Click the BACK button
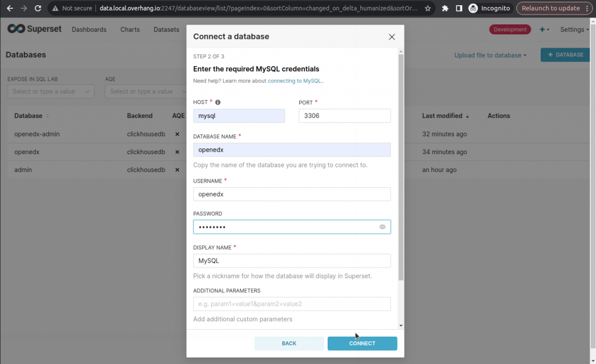Image resolution: width=596 pixels, height=364 pixels. pos(289,344)
